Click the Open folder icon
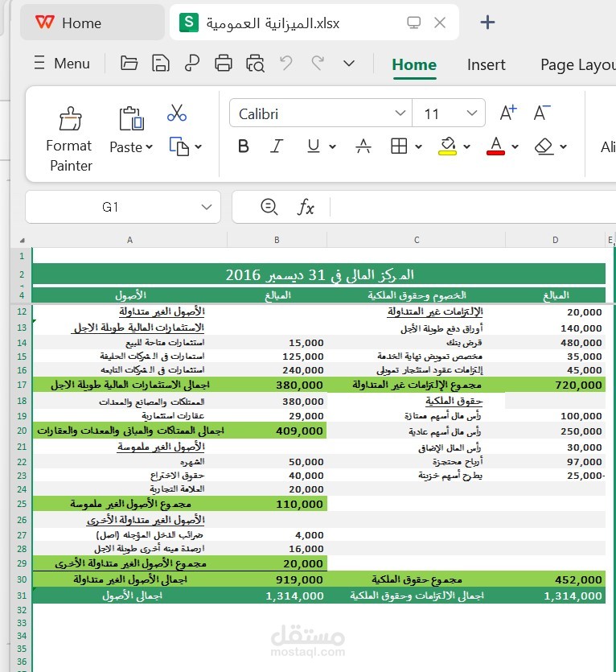Image resolution: width=616 pixels, height=672 pixels. pyautogui.click(x=129, y=63)
